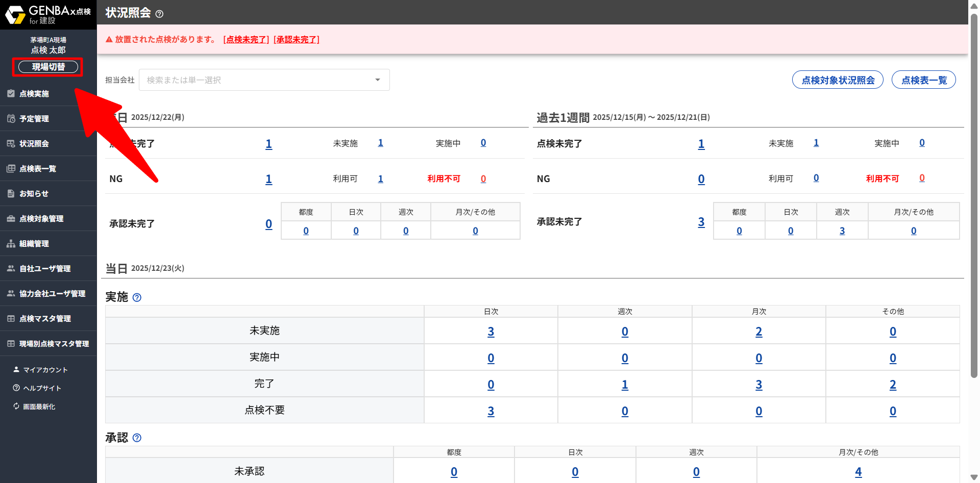Click the 点検実施 clipboard icon in sidebar
The image size is (980, 483).
coord(11,93)
